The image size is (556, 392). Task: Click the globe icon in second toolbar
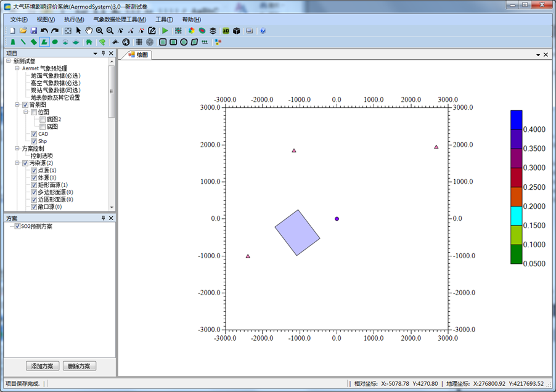[x=126, y=42]
